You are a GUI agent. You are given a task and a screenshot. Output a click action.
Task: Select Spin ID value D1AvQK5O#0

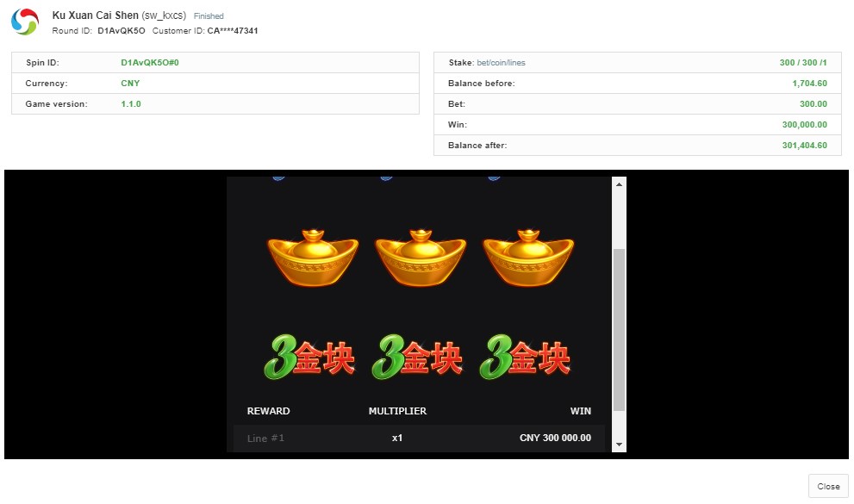pos(150,63)
